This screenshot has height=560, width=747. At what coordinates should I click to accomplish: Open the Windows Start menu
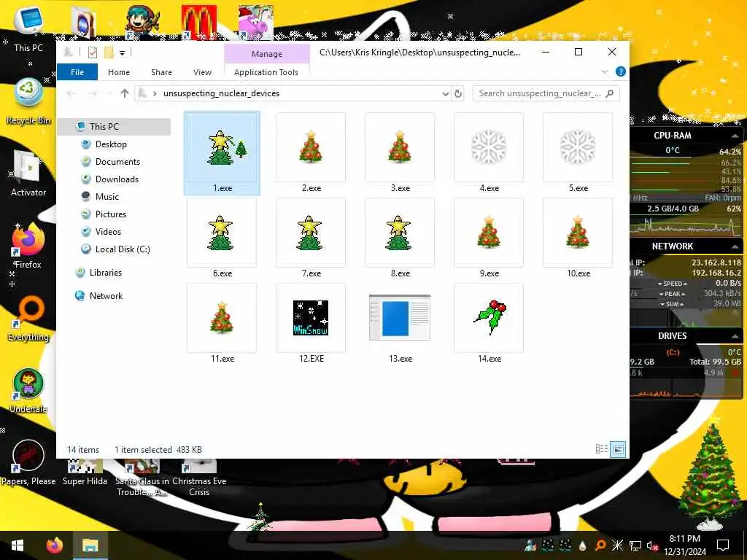point(18,545)
